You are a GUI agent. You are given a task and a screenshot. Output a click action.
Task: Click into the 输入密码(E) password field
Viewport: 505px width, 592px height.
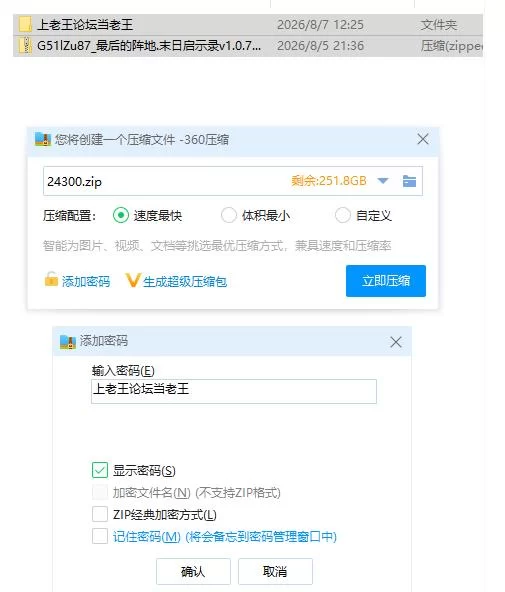pyautogui.click(x=234, y=391)
